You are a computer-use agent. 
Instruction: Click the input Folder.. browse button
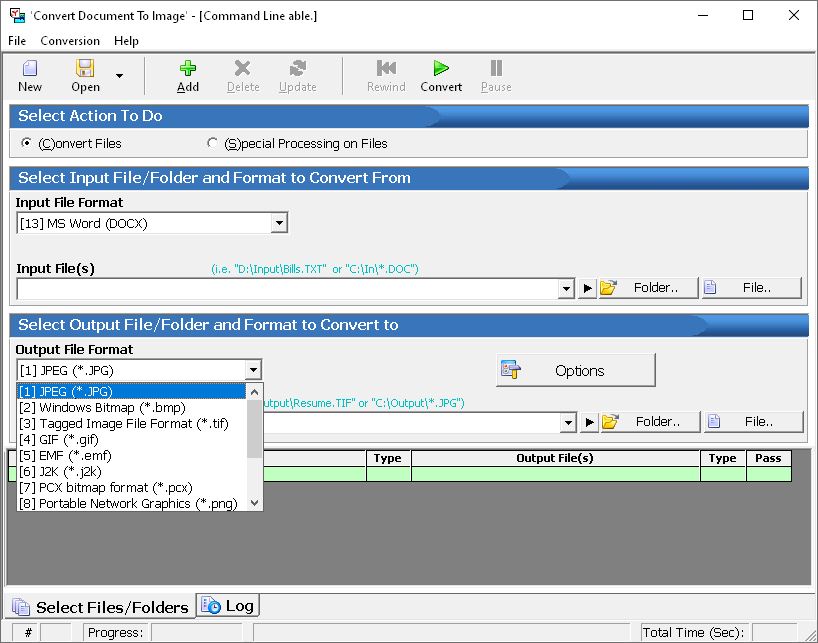click(647, 288)
